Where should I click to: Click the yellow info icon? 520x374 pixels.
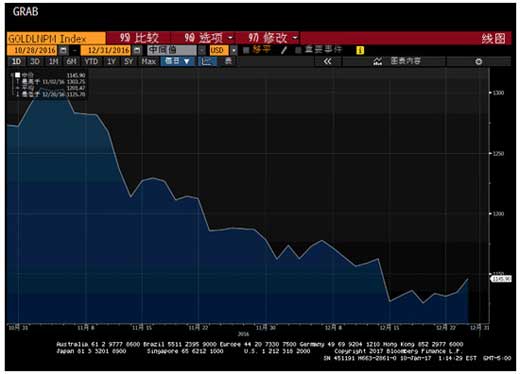pos(360,50)
